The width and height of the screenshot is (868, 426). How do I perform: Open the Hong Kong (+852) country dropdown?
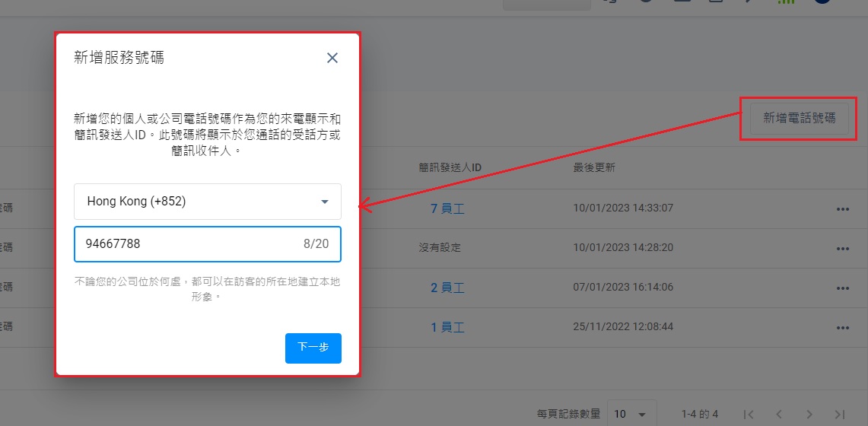[208, 202]
